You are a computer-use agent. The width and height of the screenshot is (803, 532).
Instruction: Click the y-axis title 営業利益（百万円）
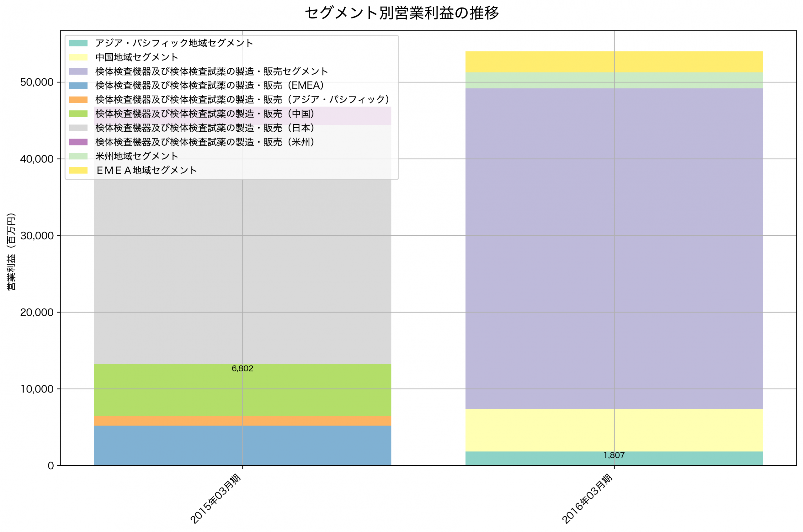[x=11, y=252]
